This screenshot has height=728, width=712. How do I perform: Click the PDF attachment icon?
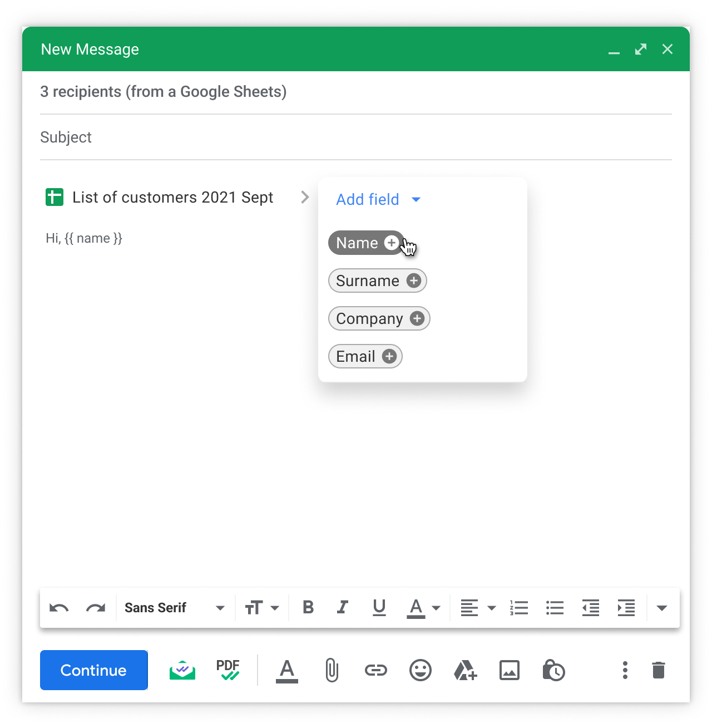[x=228, y=670]
